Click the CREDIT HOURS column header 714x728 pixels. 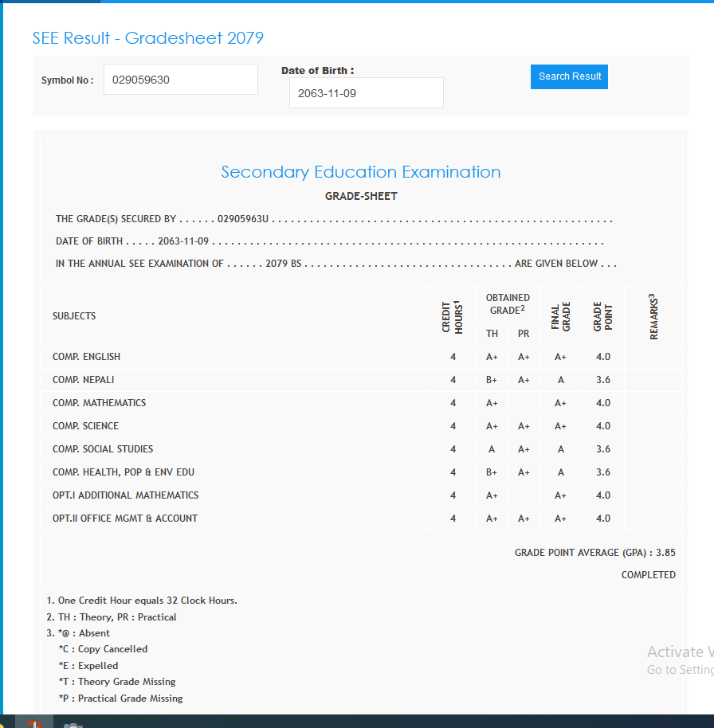click(x=453, y=316)
